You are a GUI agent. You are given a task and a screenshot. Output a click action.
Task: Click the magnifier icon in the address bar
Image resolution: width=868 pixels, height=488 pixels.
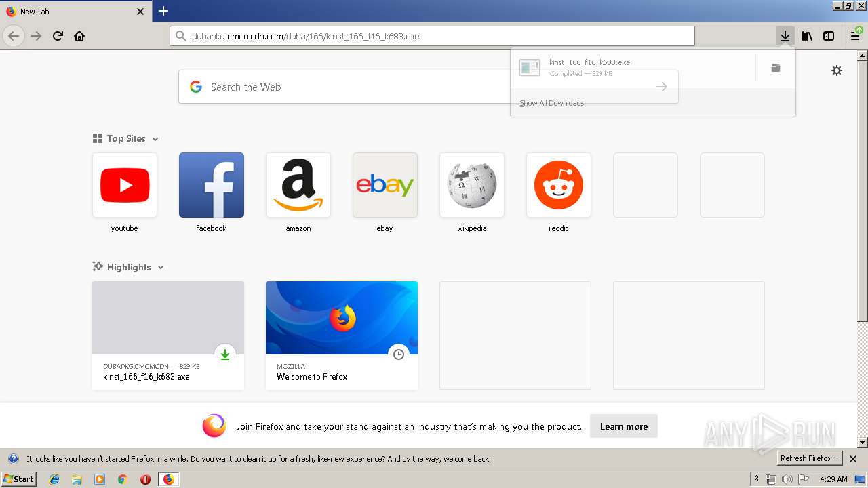click(180, 36)
